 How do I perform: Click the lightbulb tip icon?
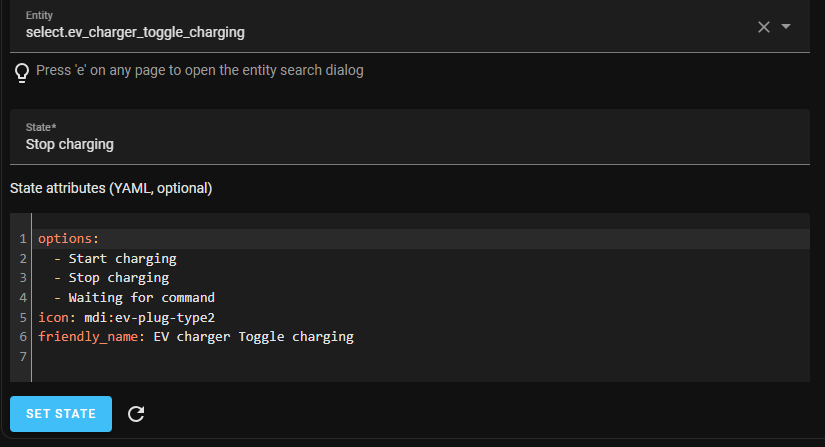click(22, 73)
